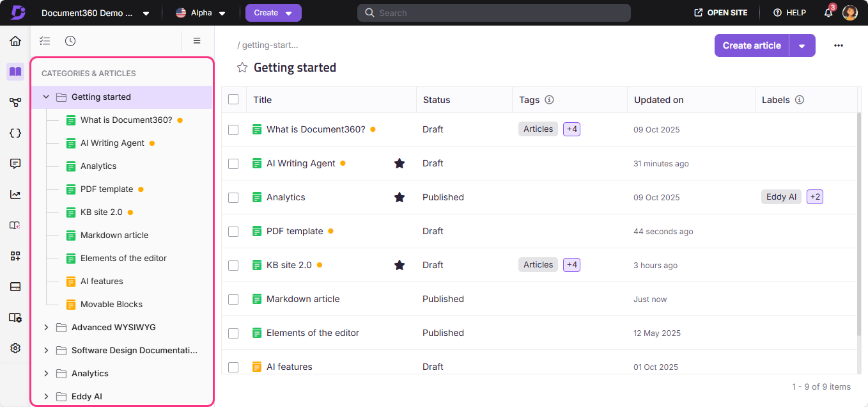Screen dimensions: 868x407
Task: Open the Analytics chart icon in the left rail
Action: tap(15, 194)
